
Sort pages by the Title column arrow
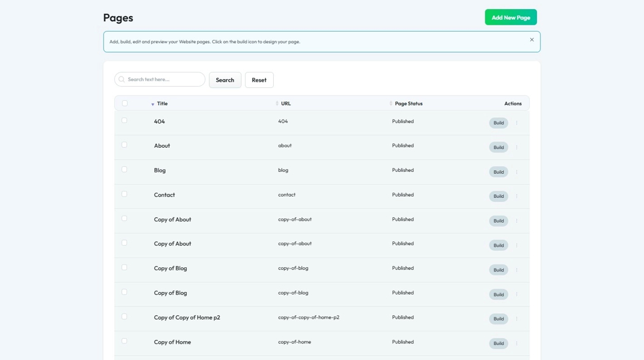153,104
